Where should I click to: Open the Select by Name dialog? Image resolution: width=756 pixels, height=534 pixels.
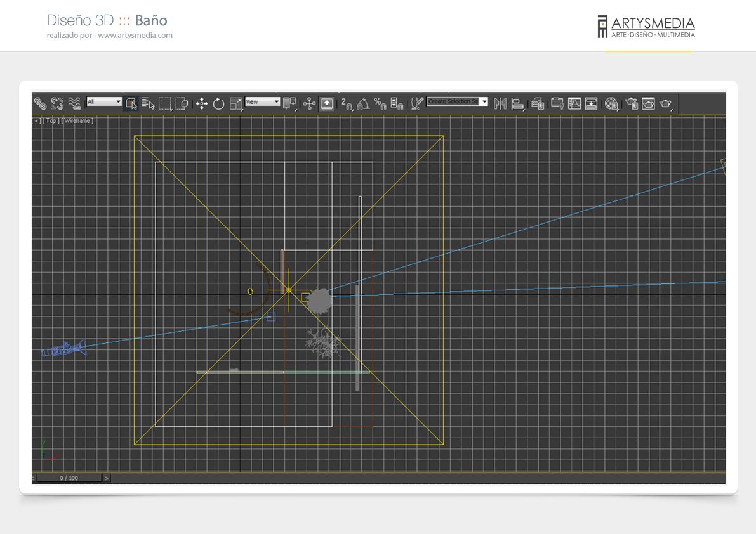tap(148, 103)
